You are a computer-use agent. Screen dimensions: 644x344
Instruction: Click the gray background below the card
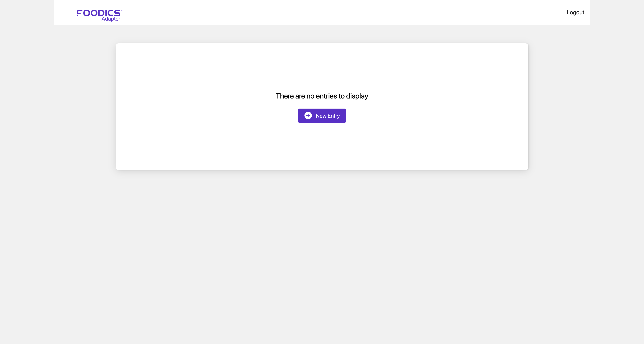322,250
